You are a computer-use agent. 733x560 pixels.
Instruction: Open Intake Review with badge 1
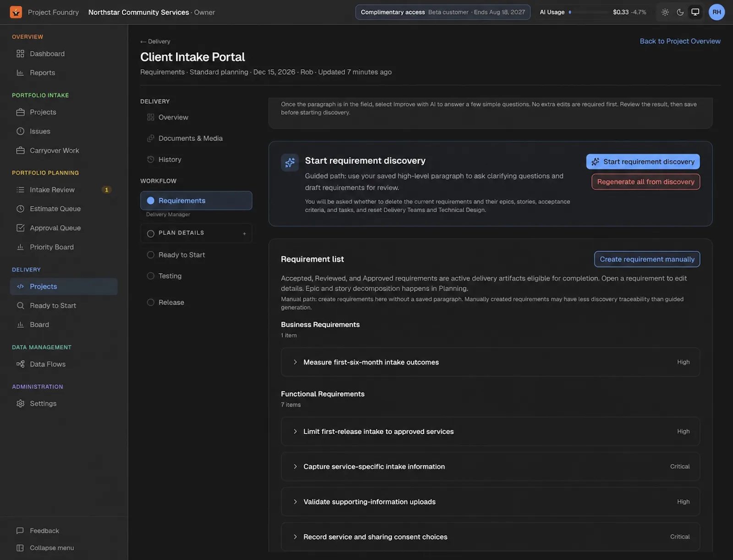64,190
